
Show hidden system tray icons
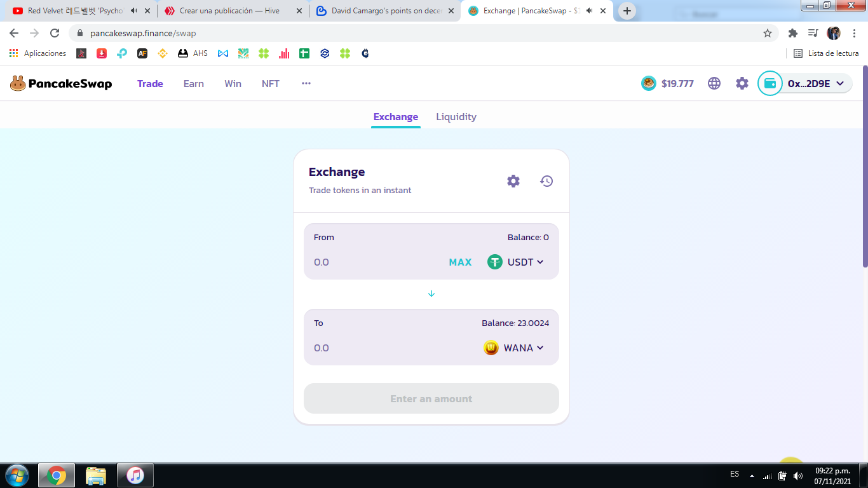point(752,475)
